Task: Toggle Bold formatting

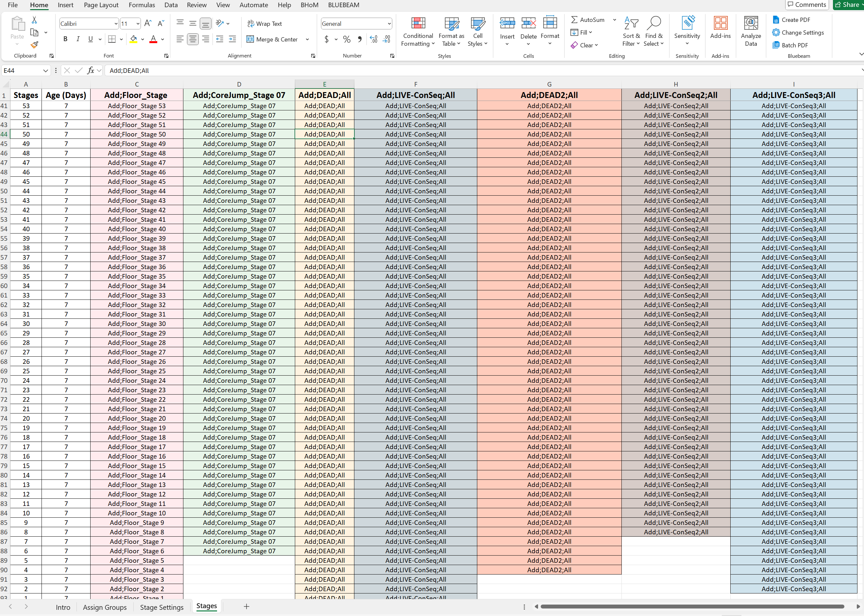Action: click(65, 39)
